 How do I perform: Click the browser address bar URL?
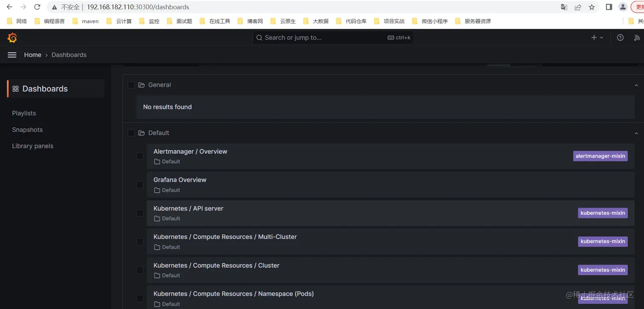(138, 7)
